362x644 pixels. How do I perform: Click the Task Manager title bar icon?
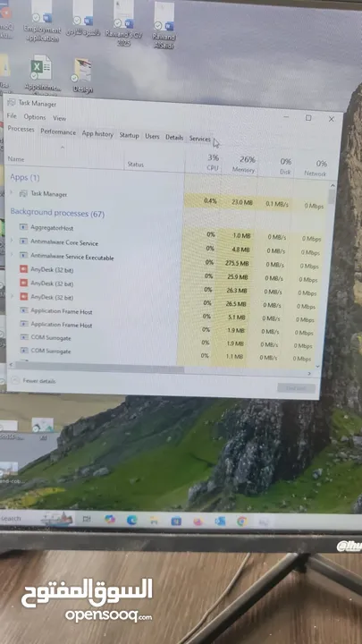click(x=12, y=102)
